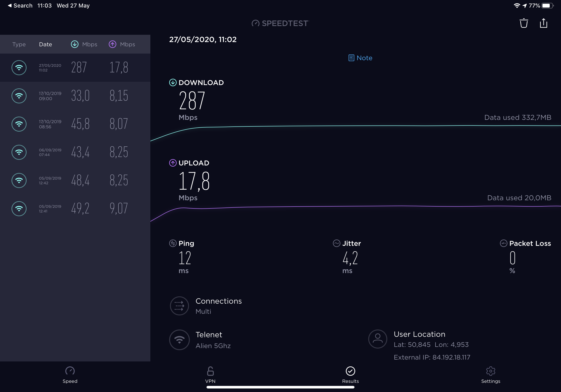Sort by upload Mbps column header
The image size is (561, 392).
pyautogui.click(x=122, y=44)
